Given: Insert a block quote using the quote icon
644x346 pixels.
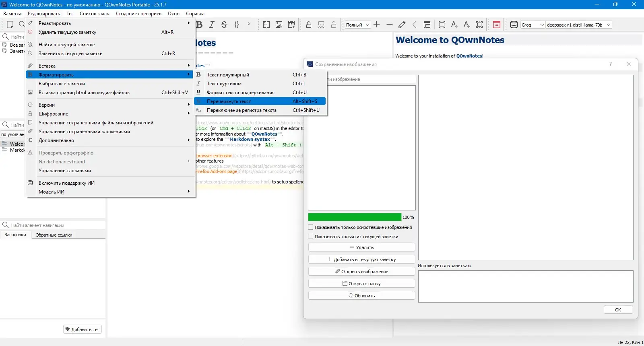Looking at the screenshot, I should click(249, 25).
